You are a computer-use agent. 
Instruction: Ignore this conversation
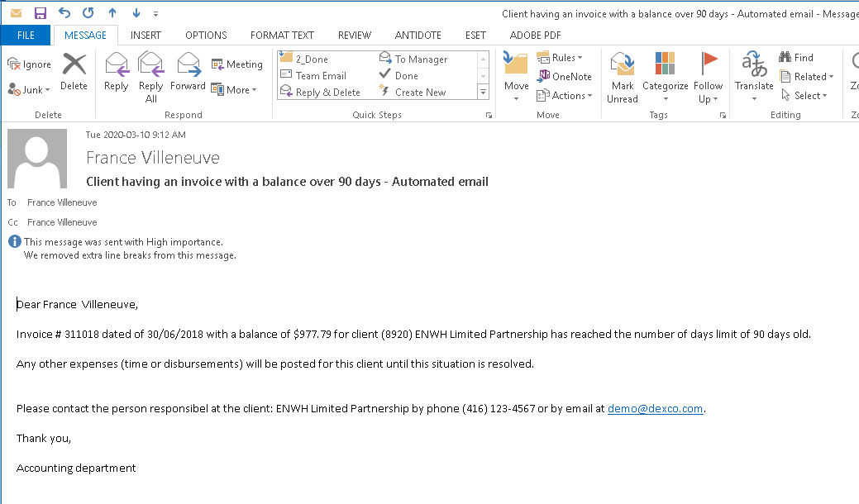tap(30, 64)
